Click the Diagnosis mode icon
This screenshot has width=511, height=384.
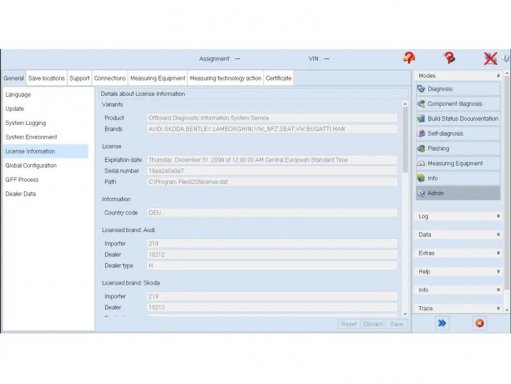421,89
